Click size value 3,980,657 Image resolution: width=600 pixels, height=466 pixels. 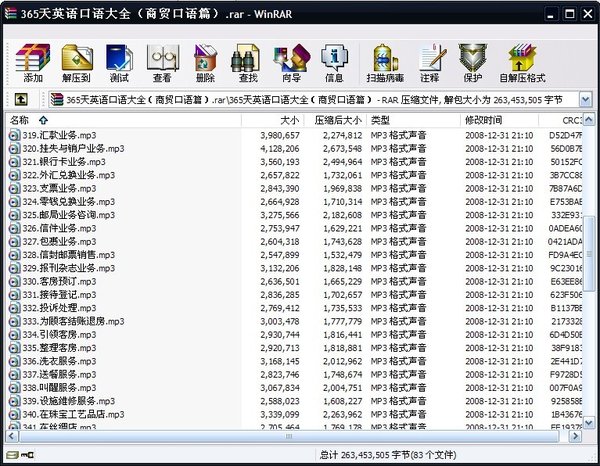point(280,135)
